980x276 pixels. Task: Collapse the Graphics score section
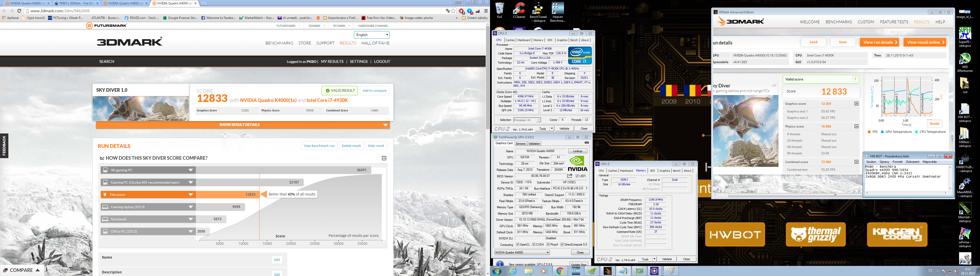pyautogui.click(x=856, y=104)
